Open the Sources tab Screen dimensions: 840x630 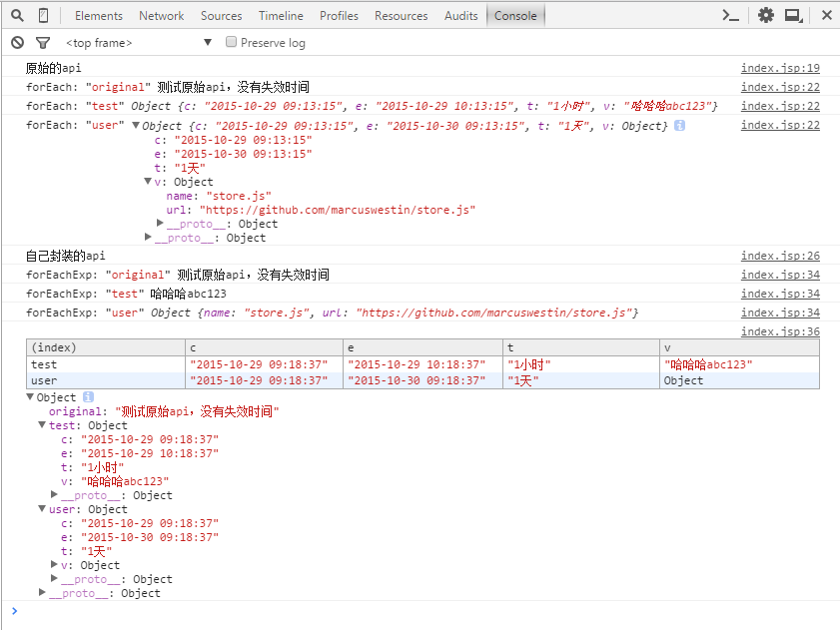[x=222, y=16]
